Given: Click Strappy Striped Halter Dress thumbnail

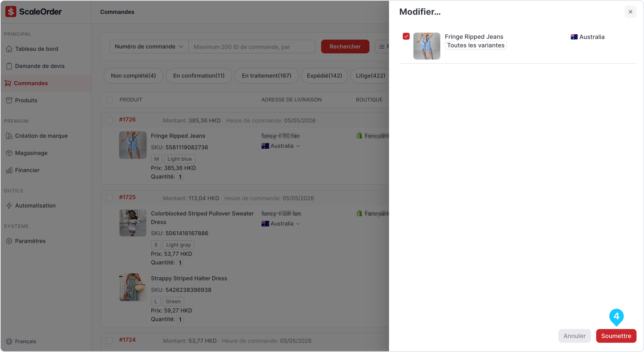Looking at the screenshot, I should point(133,287).
